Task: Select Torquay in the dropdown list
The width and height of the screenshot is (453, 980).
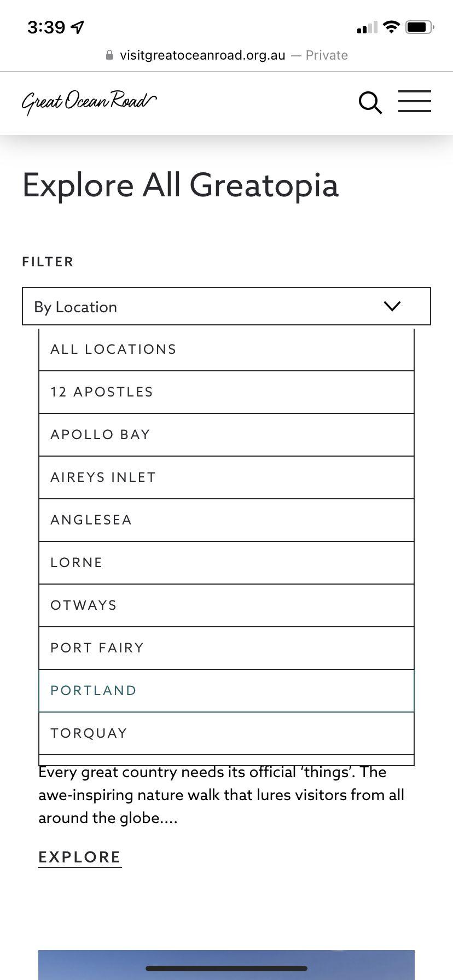Action: [226, 733]
